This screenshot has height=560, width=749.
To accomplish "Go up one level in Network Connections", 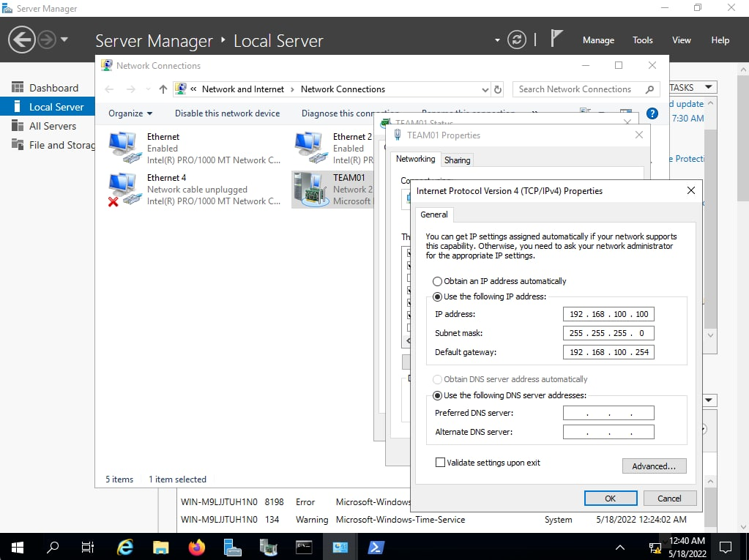I will pos(163,89).
